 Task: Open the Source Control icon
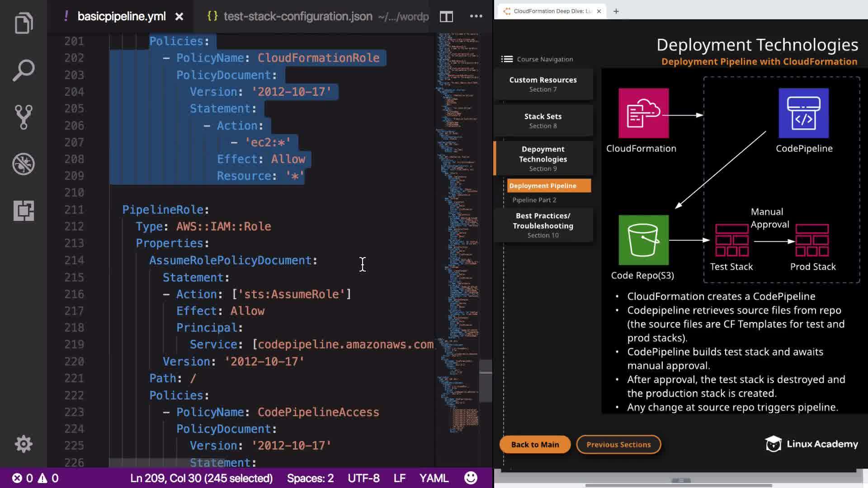24,117
